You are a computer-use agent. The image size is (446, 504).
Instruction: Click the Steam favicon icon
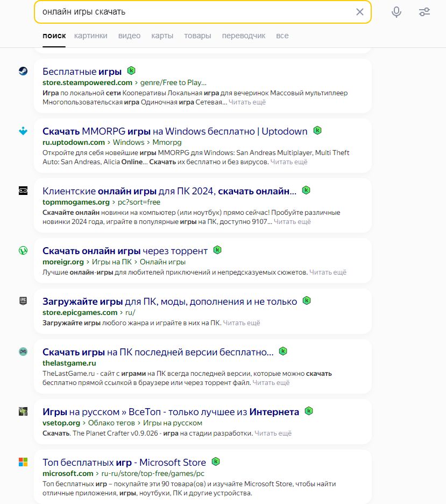click(23, 71)
